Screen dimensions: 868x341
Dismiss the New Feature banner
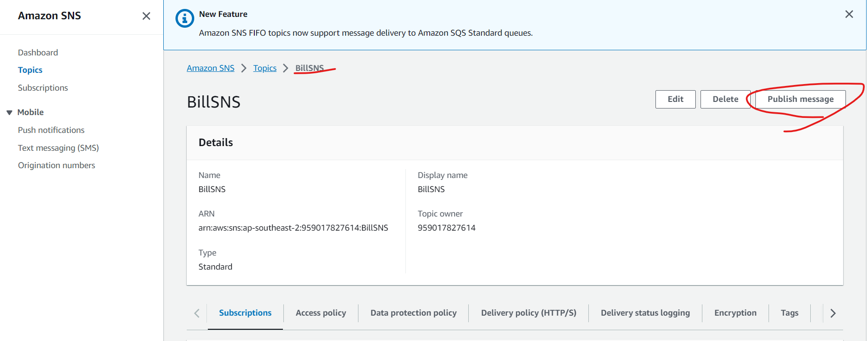(849, 14)
